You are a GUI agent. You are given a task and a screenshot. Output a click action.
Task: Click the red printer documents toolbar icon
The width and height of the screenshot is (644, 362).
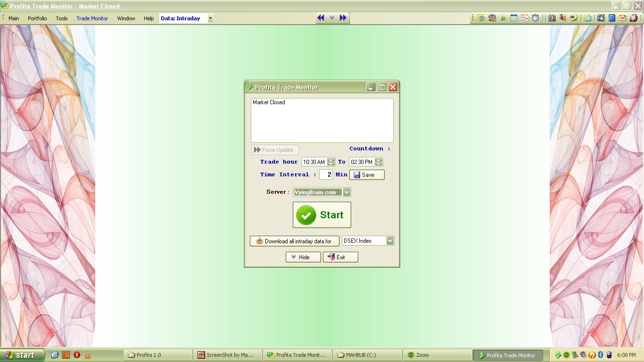[634, 18]
